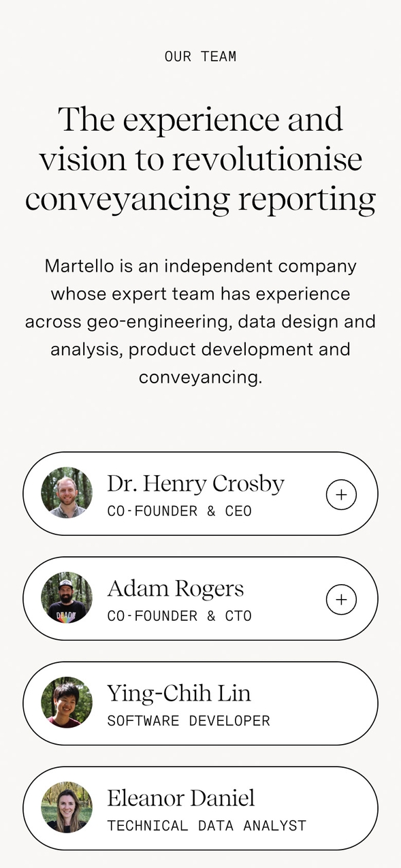The image size is (401, 868).
Task: Click the final word conveyancing. in the paragraph
Action: (200, 378)
